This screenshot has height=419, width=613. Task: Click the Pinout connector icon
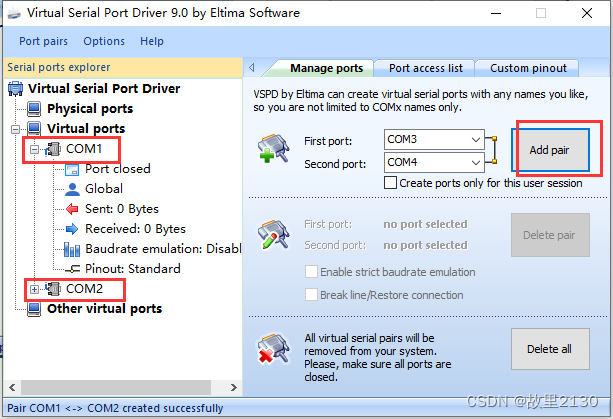coord(72,269)
